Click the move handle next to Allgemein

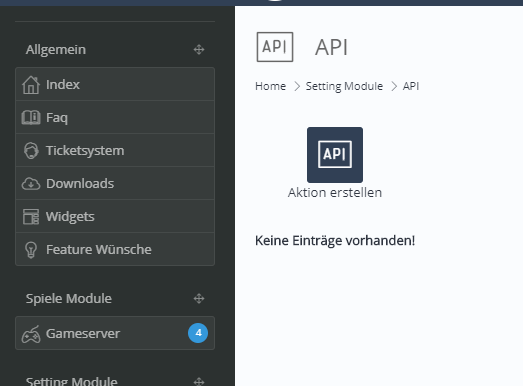tap(199, 49)
